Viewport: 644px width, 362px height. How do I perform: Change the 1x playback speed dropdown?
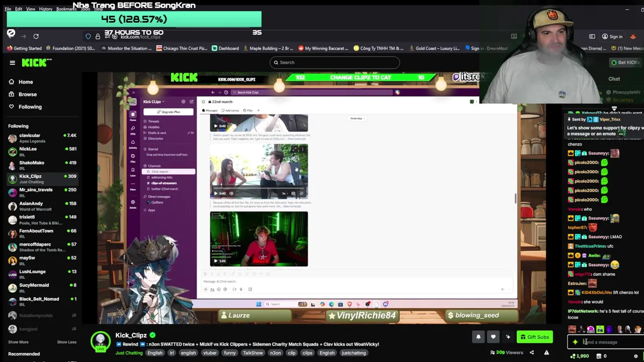(x=285, y=193)
